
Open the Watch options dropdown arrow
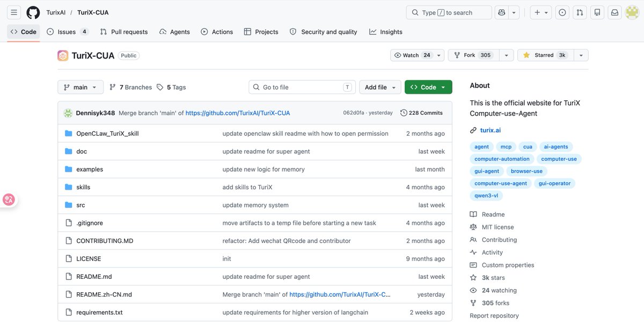click(440, 55)
